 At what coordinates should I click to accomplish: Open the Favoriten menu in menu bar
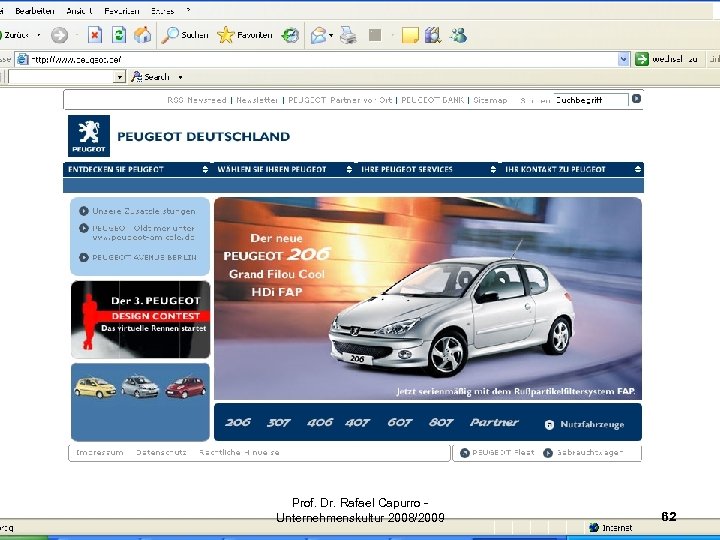[x=122, y=11]
